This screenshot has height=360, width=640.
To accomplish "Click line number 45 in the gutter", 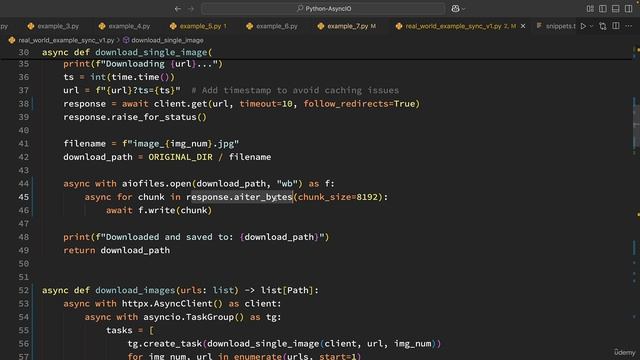I will pyautogui.click(x=24, y=197).
